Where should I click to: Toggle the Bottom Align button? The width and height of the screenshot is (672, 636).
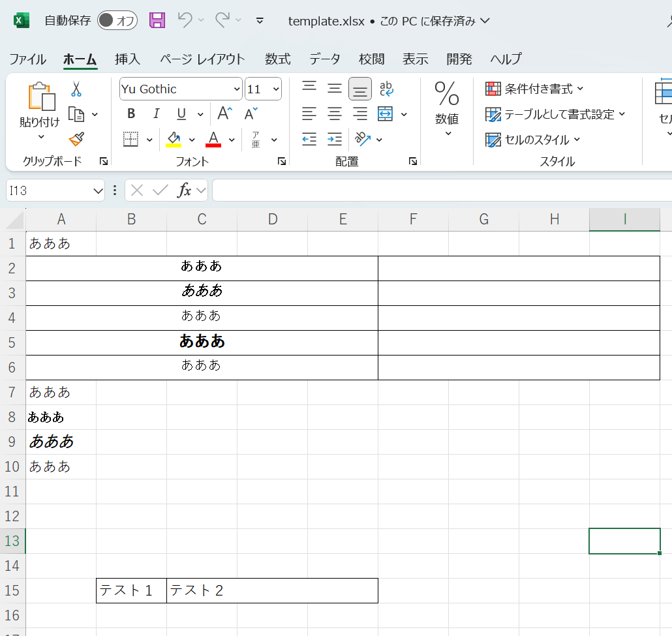coord(360,89)
